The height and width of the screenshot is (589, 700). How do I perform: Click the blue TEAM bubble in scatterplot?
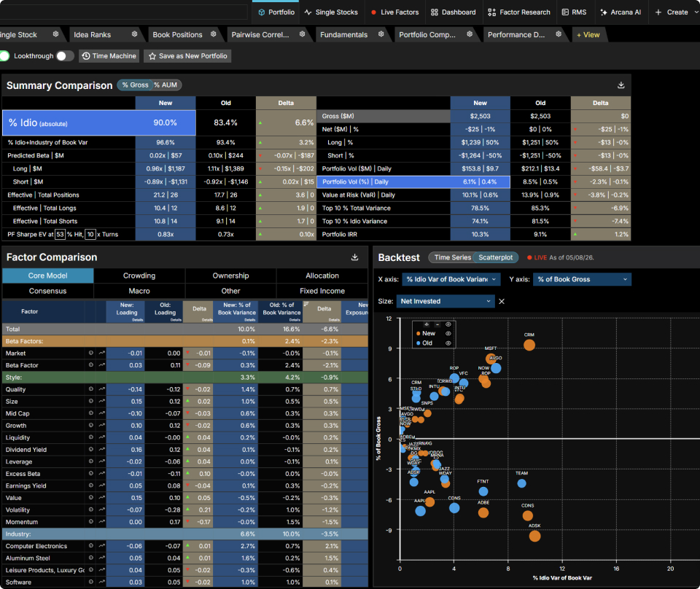pos(521,483)
